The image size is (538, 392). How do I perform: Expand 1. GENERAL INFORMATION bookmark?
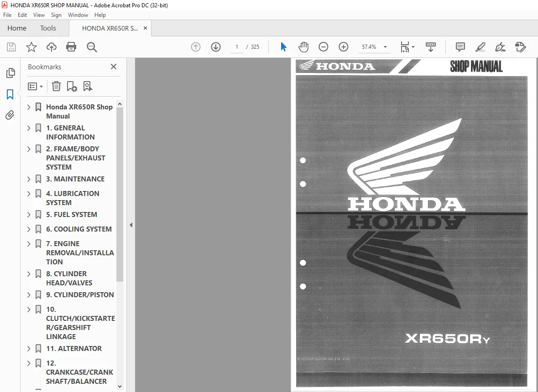click(29, 128)
